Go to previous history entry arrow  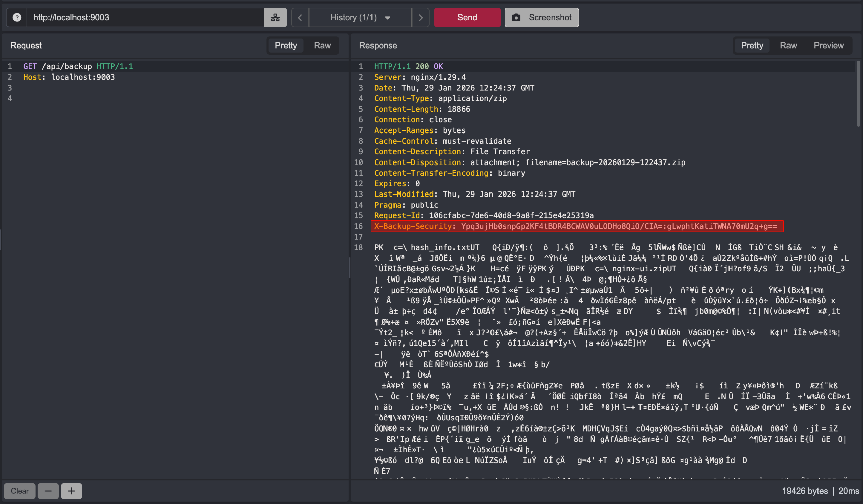click(x=300, y=18)
